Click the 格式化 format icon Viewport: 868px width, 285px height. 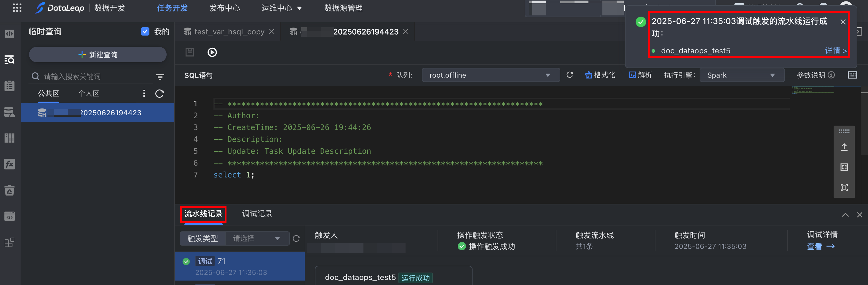click(588, 75)
